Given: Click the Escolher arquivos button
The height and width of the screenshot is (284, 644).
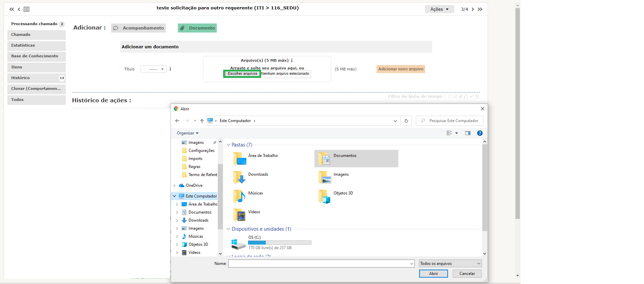Looking at the screenshot, I should coord(242,74).
